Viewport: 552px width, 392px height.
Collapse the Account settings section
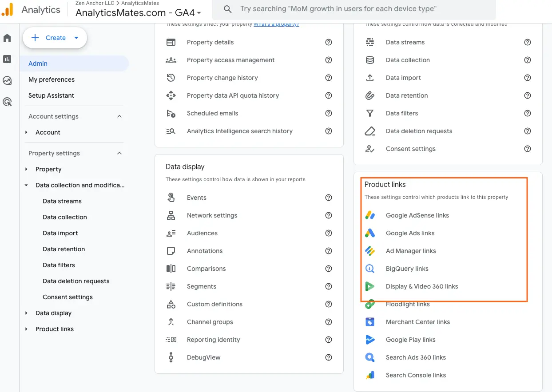point(119,116)
